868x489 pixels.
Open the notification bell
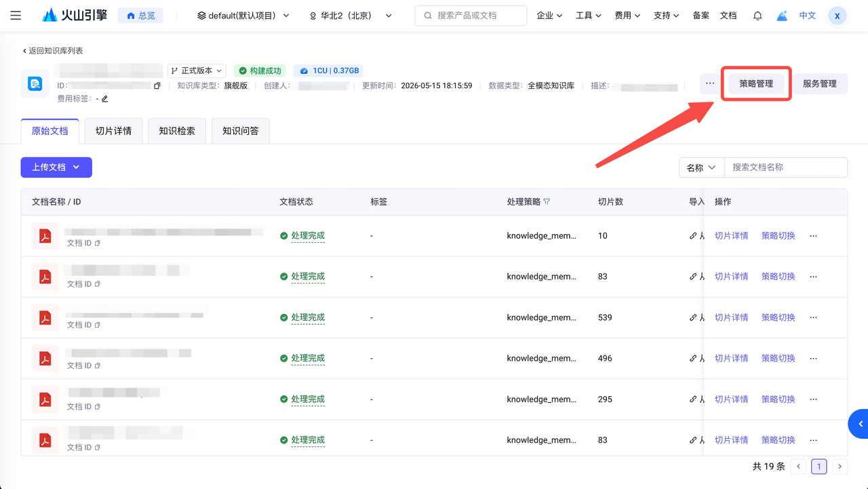pos(757,16)
